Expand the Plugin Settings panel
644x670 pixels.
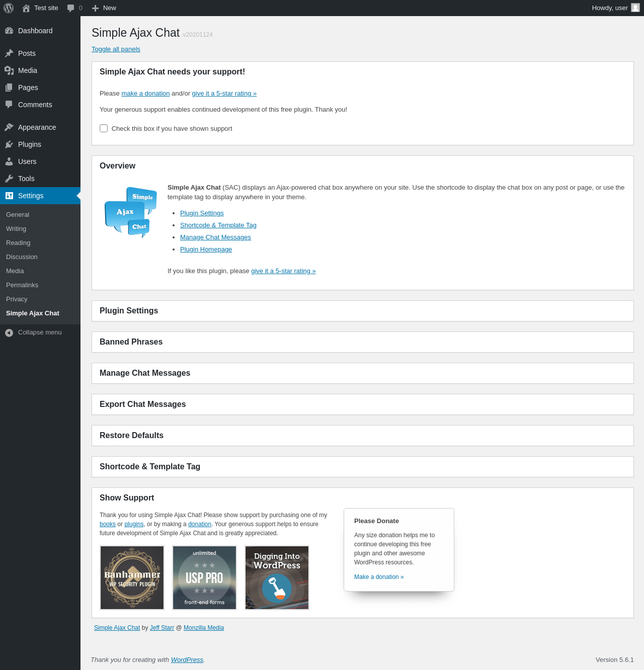[x=363, y=311]
